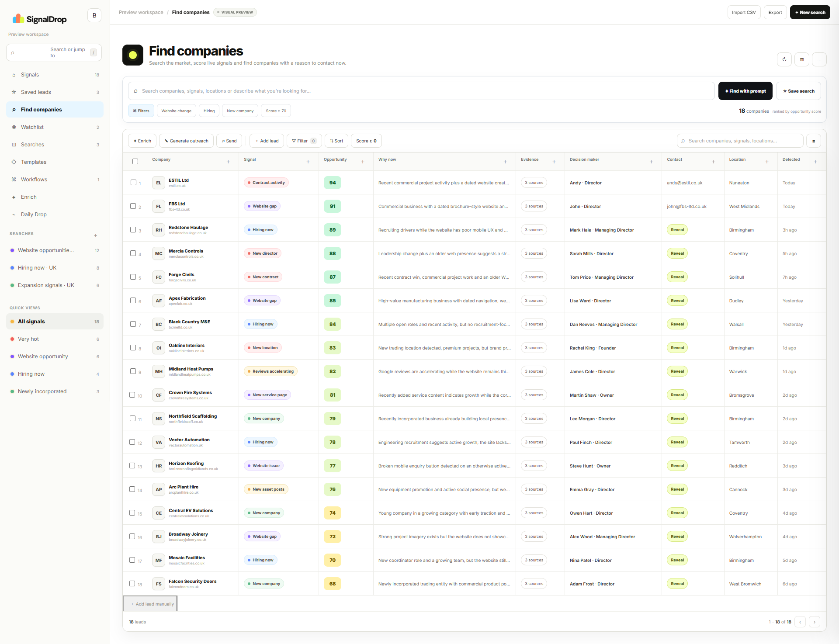Click the SignalDrop logo
This screenshot has height=644, width=839.
coord(40,19)
